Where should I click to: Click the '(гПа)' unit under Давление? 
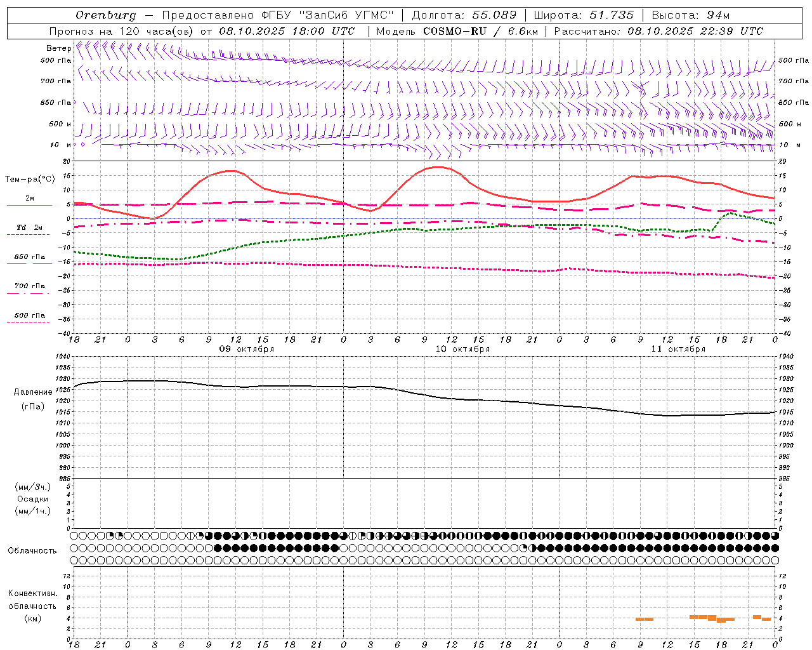(33, 407)
